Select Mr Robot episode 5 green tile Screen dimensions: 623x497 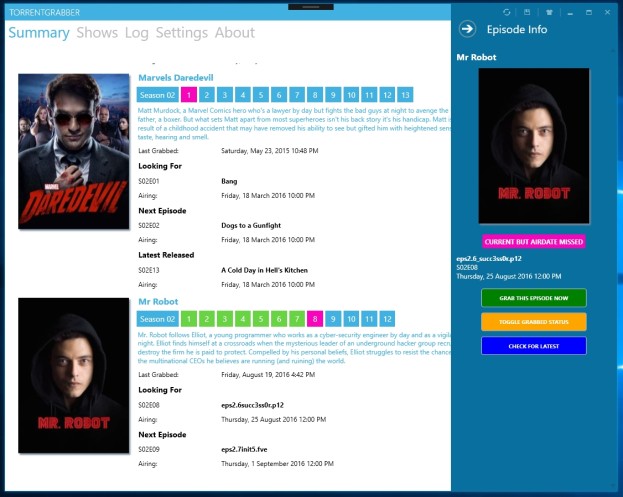pyautogui.click(x=261, y=319)
